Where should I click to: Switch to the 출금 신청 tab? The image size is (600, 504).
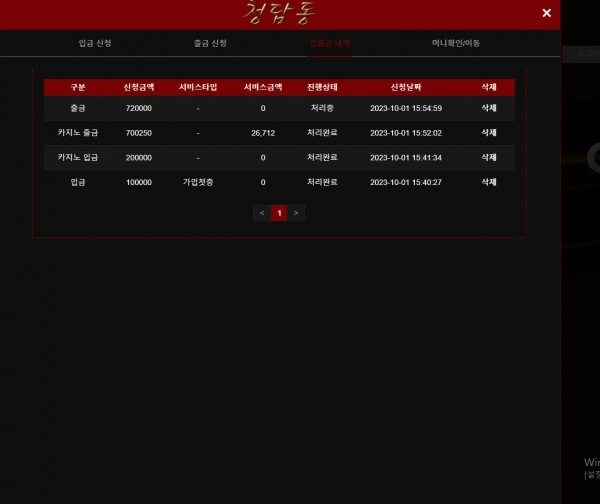(210, 43)
